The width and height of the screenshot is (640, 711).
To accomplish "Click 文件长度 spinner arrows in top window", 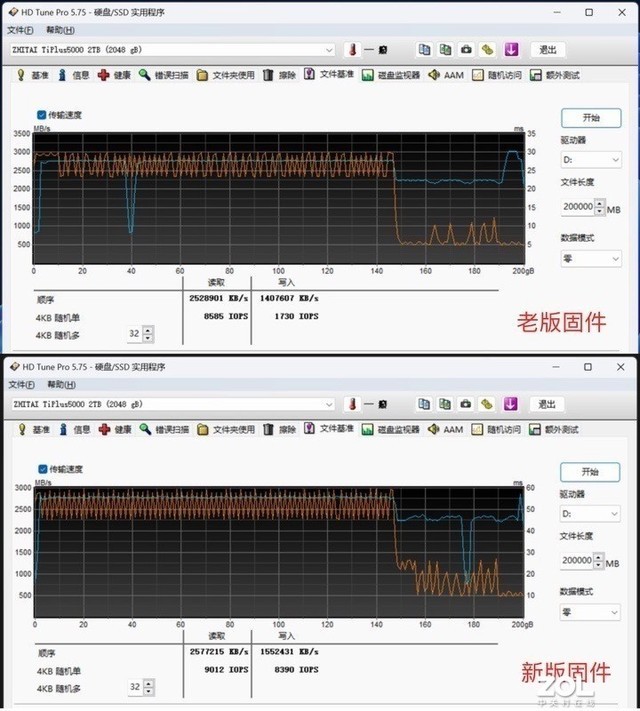I will (600, 207).
